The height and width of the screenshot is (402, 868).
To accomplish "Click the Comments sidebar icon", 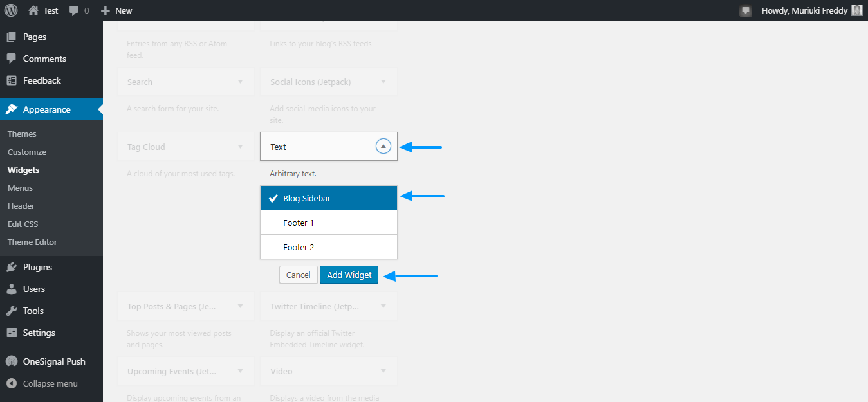I will 12,59.
